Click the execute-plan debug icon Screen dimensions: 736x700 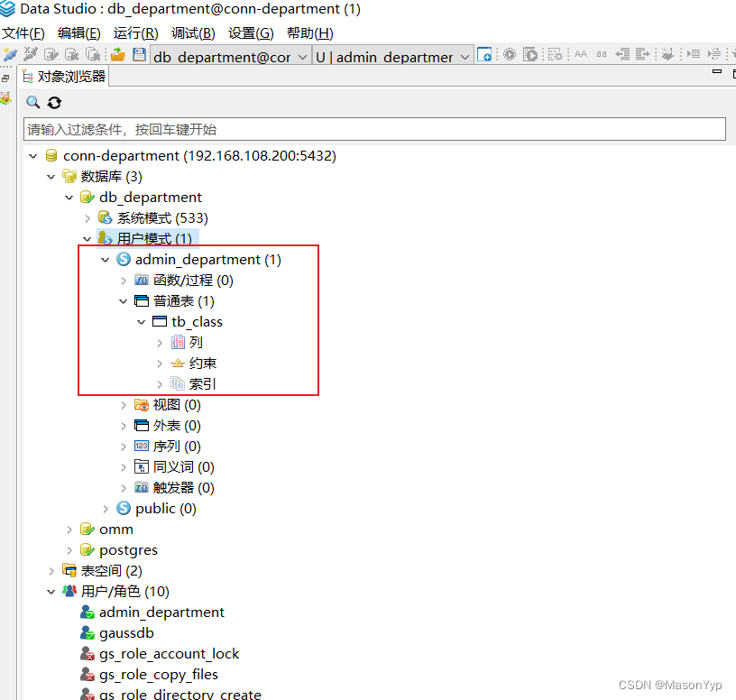[531, 54]
